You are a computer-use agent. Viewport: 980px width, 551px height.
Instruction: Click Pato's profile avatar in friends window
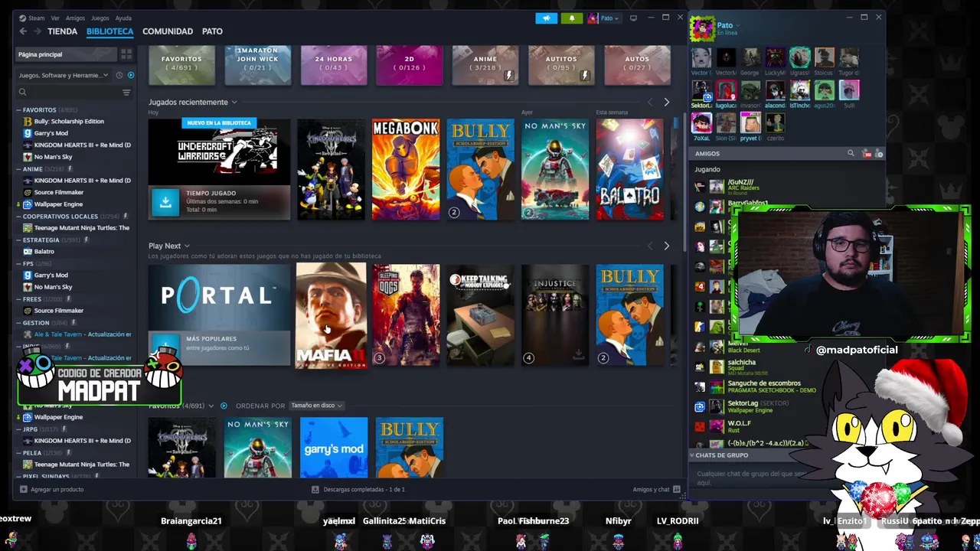coord(701,28)
